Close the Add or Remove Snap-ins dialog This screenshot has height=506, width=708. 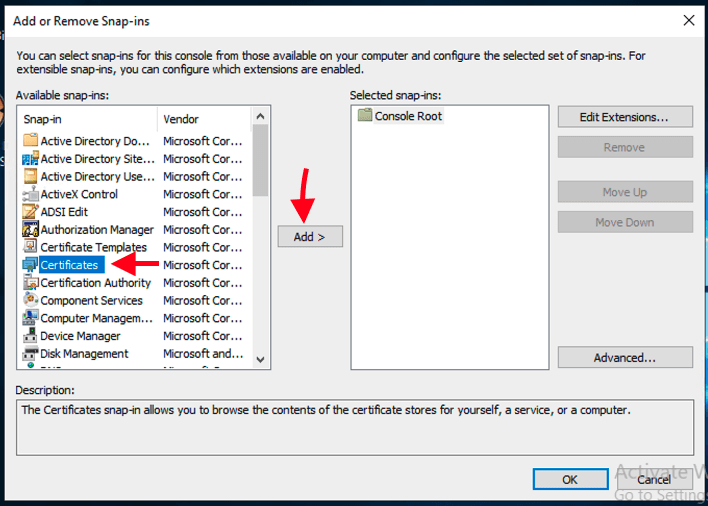click(688, 20)
